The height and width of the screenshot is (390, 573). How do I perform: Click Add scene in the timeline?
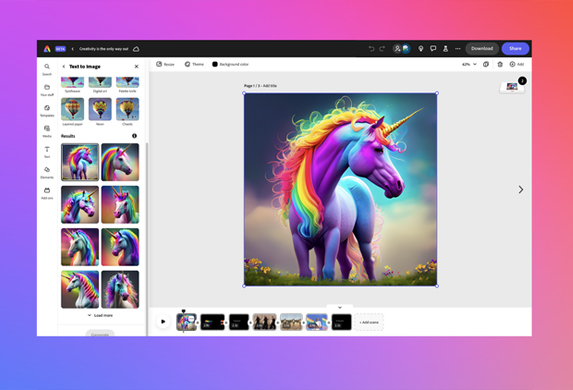pos(369,322)
